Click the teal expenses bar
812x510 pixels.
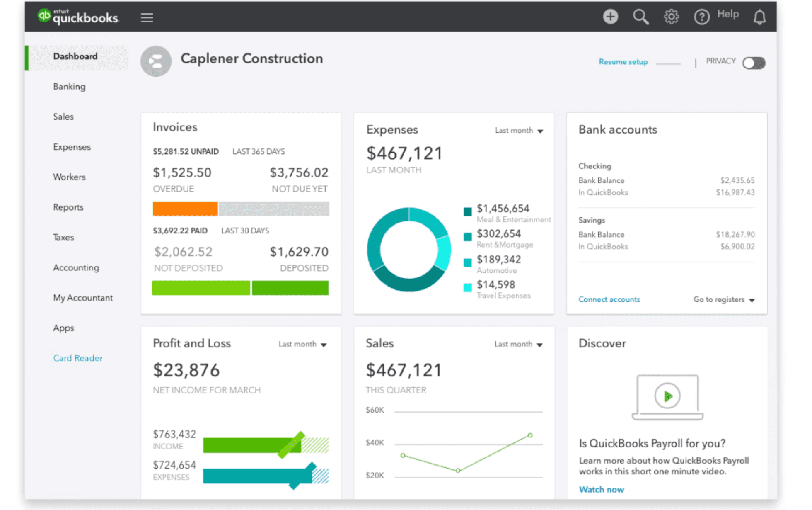(x=257, y=476)
